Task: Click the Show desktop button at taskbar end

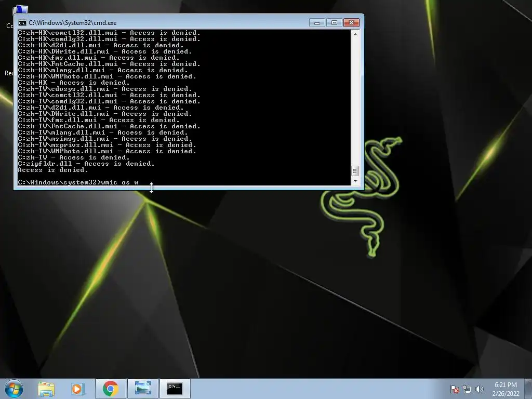Action: [528, 389]
